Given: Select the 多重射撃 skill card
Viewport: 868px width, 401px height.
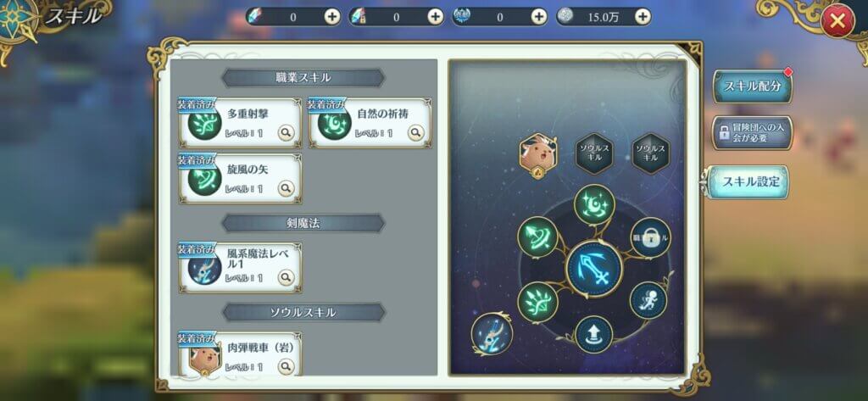Looking at the screenshot, I should [x=240, y=122].
